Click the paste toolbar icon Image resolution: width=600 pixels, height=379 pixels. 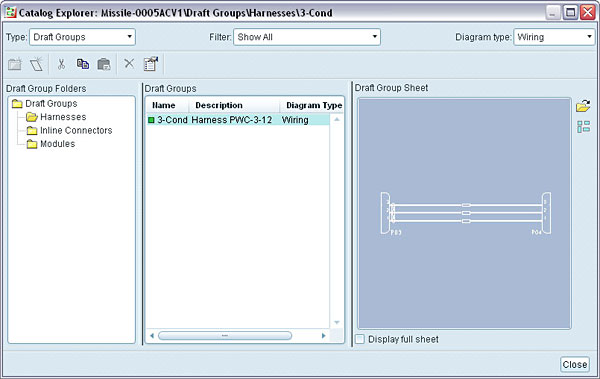[x=104, y=64]
